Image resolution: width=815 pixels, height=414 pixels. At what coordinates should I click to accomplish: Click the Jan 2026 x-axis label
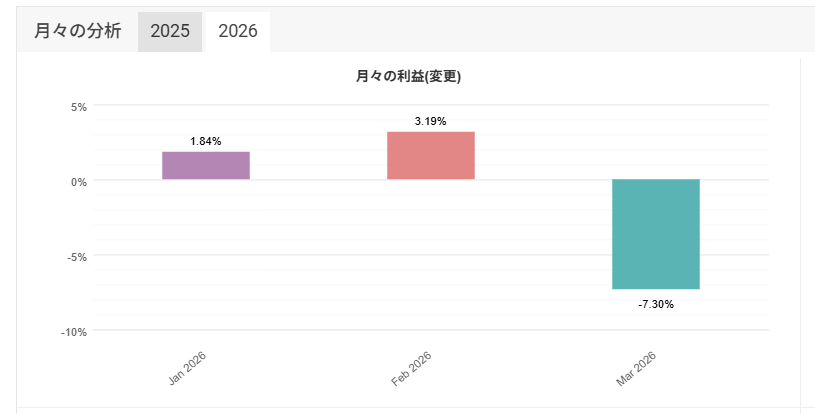coord(188,368)
